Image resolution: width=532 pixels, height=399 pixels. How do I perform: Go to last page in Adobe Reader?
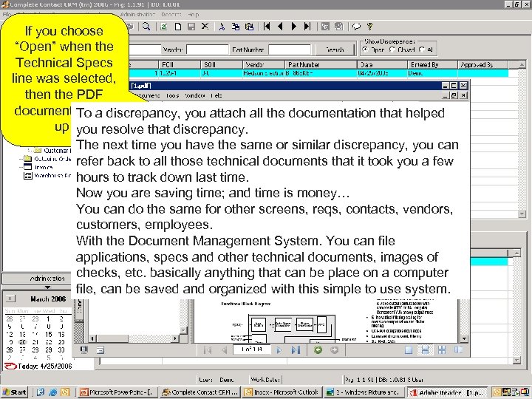(296, 349)
